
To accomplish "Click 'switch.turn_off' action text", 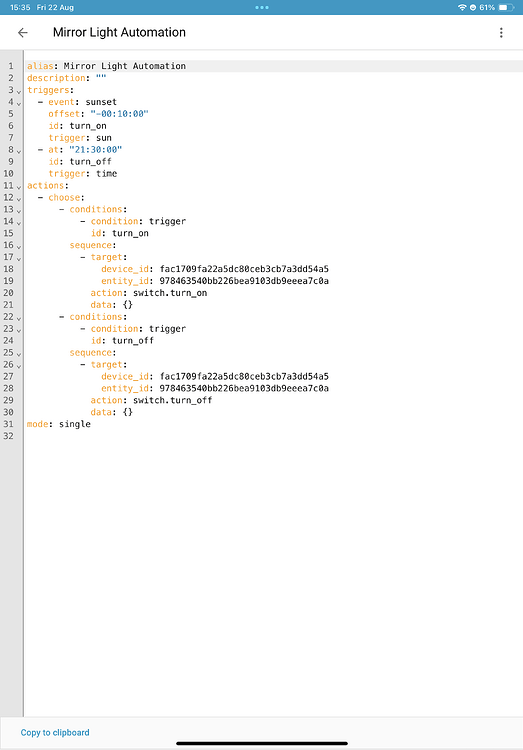I will coord(172,400).
